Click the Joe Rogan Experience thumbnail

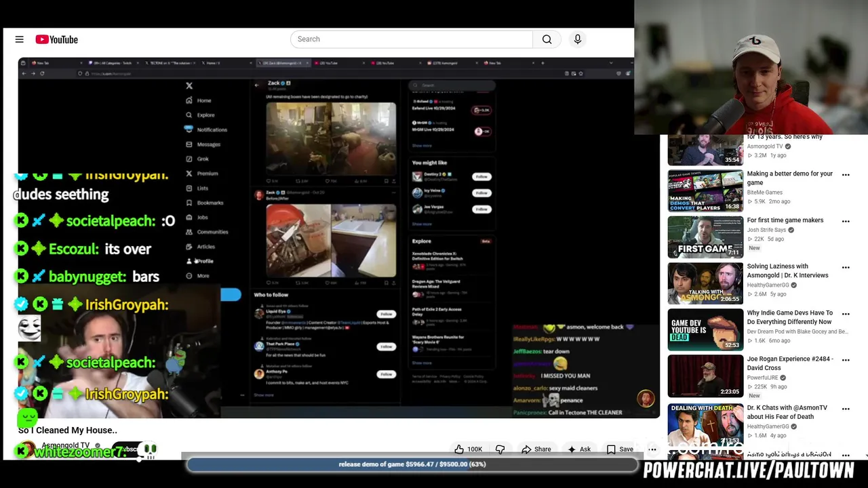(x=705, y=376)
